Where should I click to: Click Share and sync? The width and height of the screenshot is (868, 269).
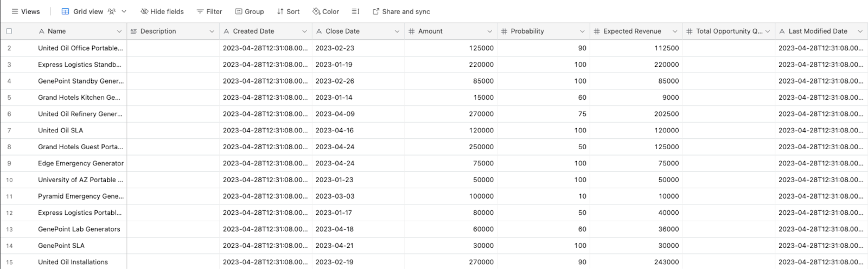point(401,11)
